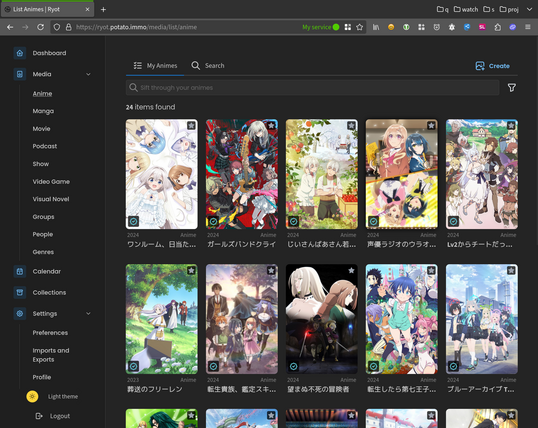Bookmark this page with the star icon
Image resolution: width=538 pixels, height=428 pixels.
tap(359, 27)
